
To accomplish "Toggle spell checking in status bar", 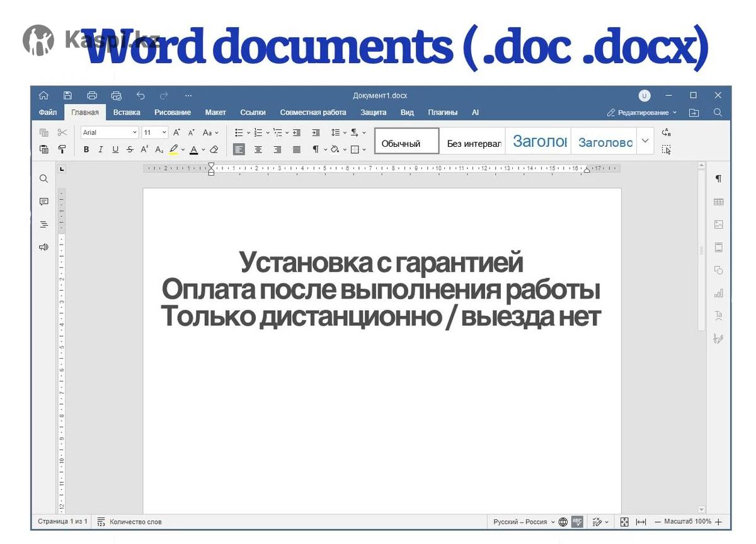I will pyautogui.click(x=577, y=522).
